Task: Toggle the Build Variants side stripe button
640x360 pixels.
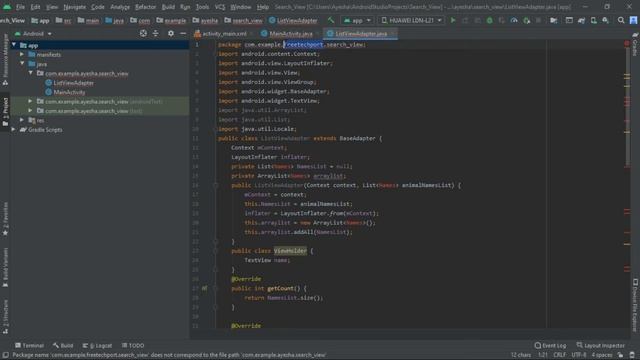Action: (x=5, y=267)
